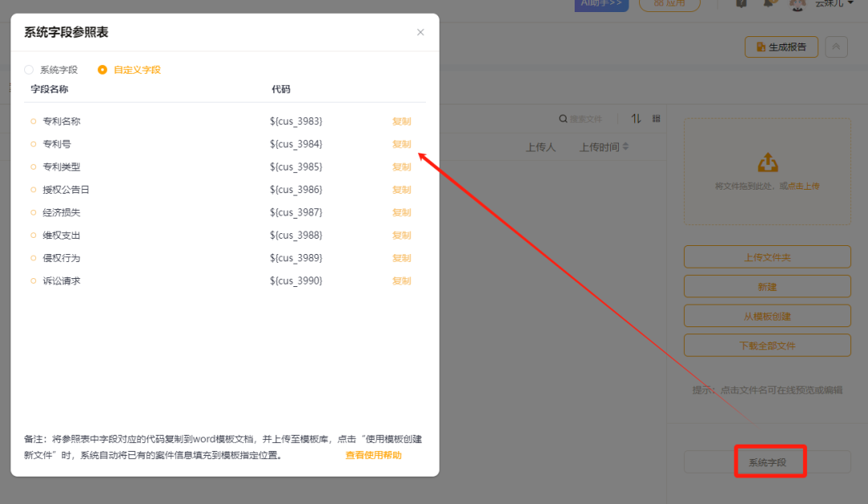
Task: Open 查看使用帮助 help link
Action: click(373, 454)
